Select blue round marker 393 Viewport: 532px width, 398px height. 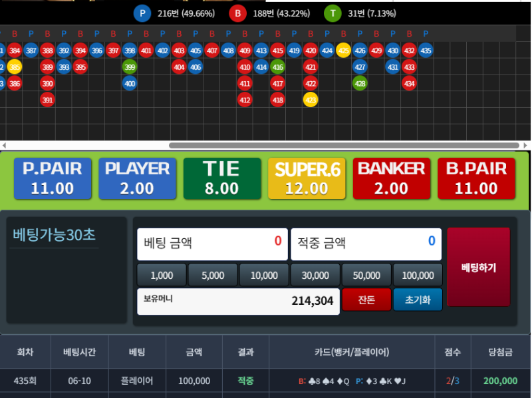coord(64,67)
